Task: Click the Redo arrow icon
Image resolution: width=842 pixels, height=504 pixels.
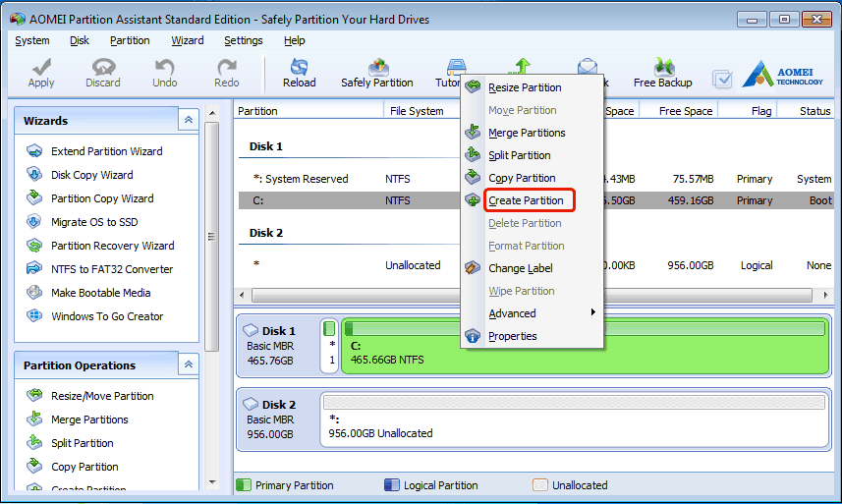Action: coord(227,67)
